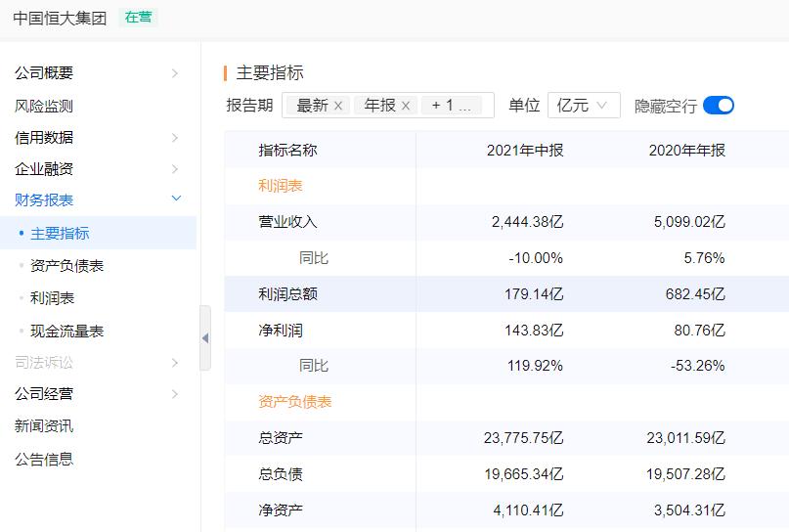Collapse the sidebar with the triangle handle
789x532 pixels.
205,338
